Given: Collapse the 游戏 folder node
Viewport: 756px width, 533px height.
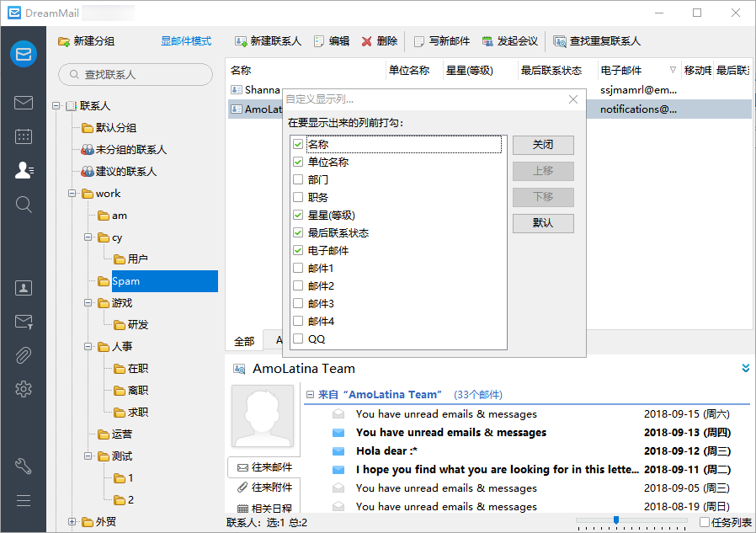Looking at the screenshot, I should pos(88,302).
